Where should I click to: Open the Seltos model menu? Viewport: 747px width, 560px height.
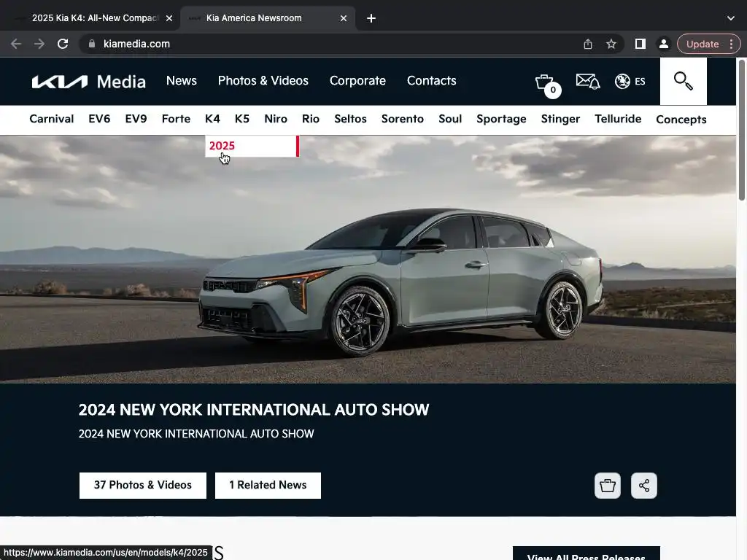coord(350,119)
